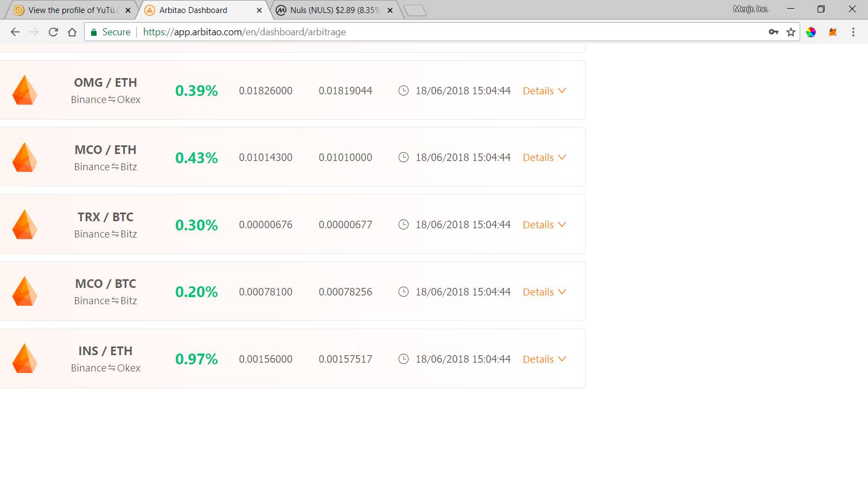The image size is (868, 488).
Task: Expand Details for MCO / BTC
Action: pyautogui.click(x=544, y=292)
